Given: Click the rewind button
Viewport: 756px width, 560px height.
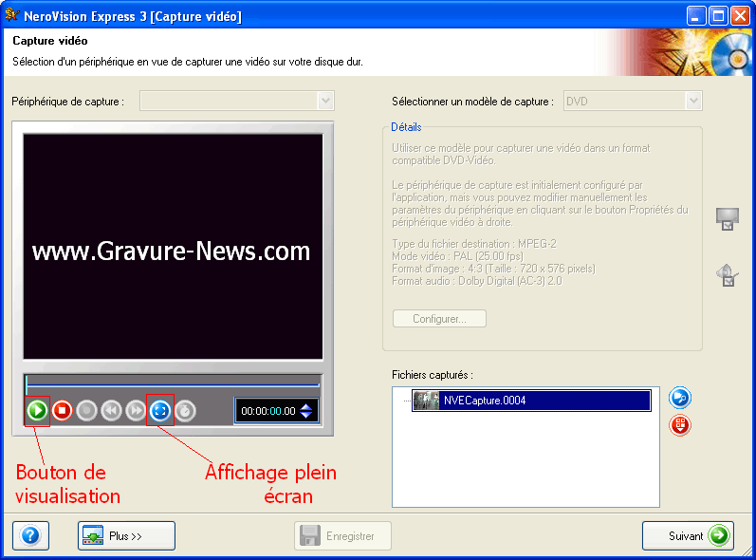Looking at the screenshot, I should [111, 410].
